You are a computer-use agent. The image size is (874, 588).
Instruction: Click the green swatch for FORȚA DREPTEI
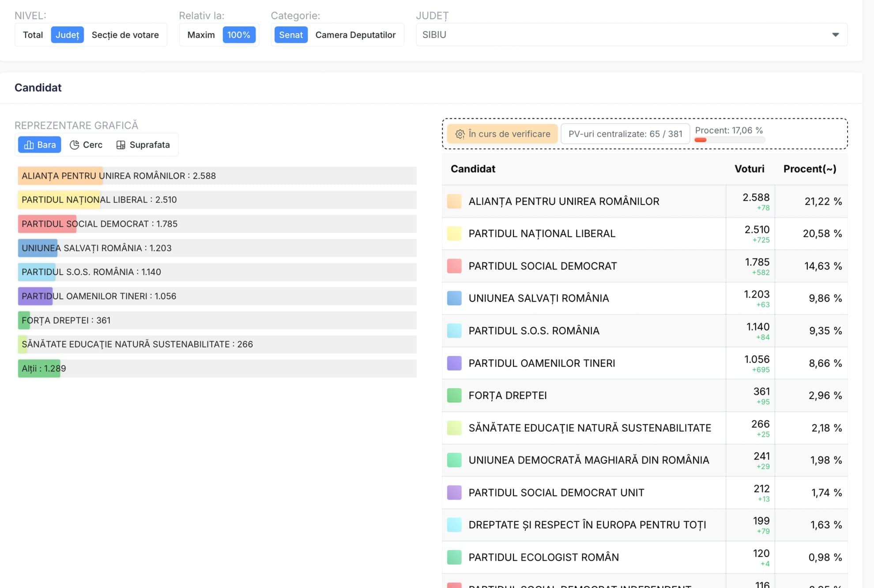pyautogui.click(x=454, y=395)
